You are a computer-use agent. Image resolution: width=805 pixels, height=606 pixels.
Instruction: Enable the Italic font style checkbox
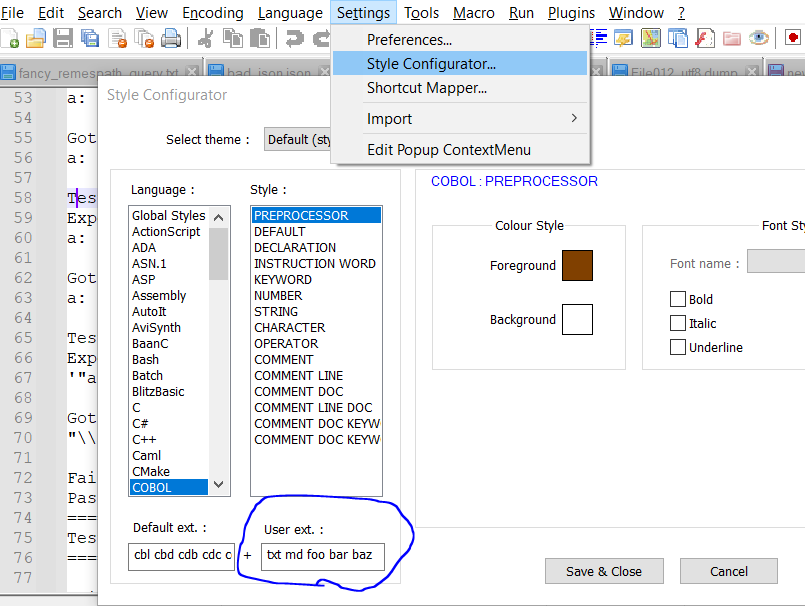point(678,323)
